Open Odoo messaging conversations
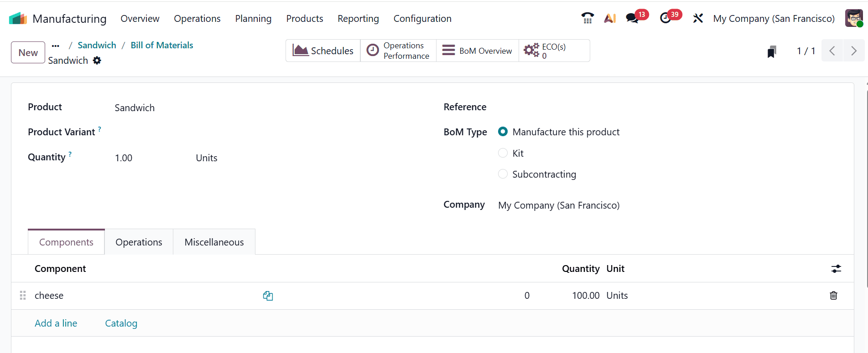Screen dimensions: 868x353 click(x=633, y=18)
